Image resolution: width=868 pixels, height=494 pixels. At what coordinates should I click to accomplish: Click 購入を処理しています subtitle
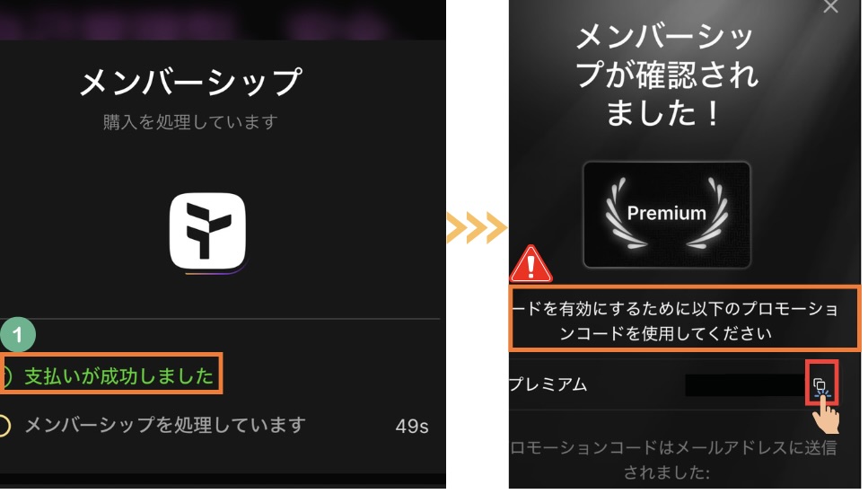(x=190, y=122)
